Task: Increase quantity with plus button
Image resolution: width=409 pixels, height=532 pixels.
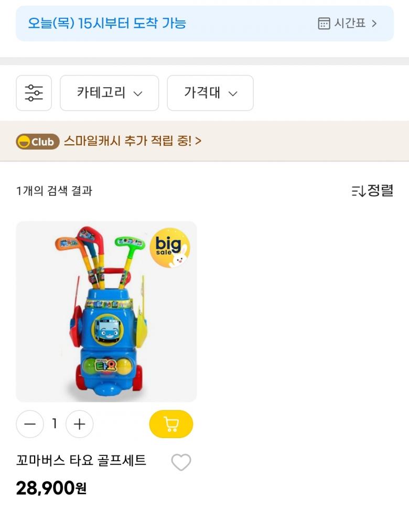Action: coord(79,424)
